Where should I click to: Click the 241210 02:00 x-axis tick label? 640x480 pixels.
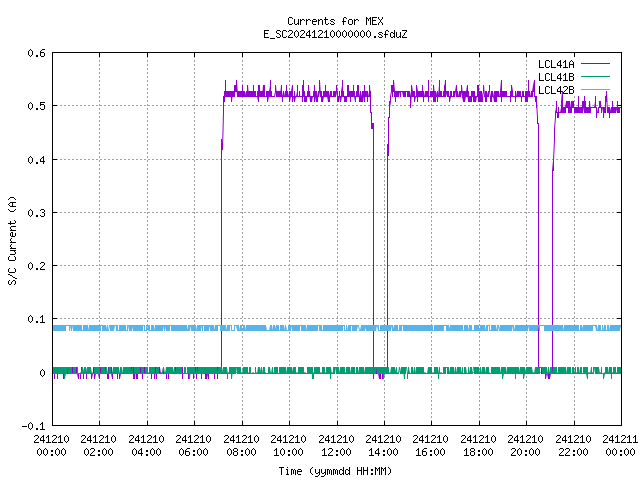click(x=98, y=446)
